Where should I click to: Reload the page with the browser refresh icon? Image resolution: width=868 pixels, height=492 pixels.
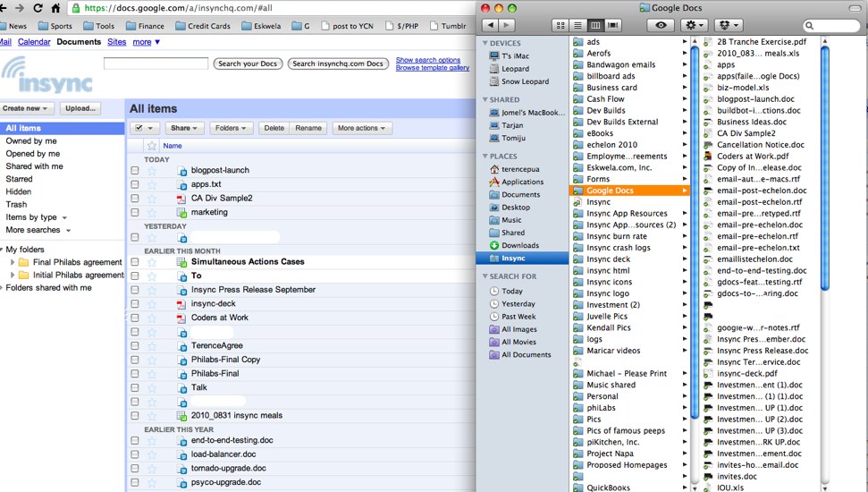click(x=38, y=8)
